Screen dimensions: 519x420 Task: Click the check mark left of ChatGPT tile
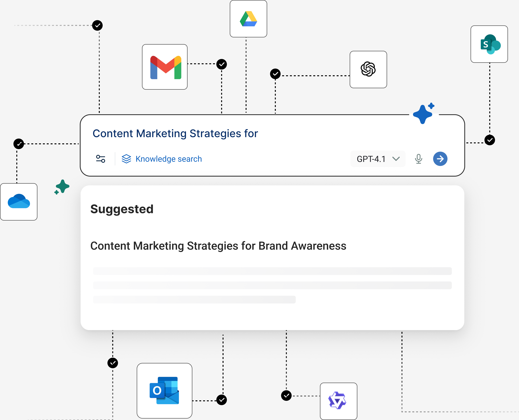coord(275,74)
